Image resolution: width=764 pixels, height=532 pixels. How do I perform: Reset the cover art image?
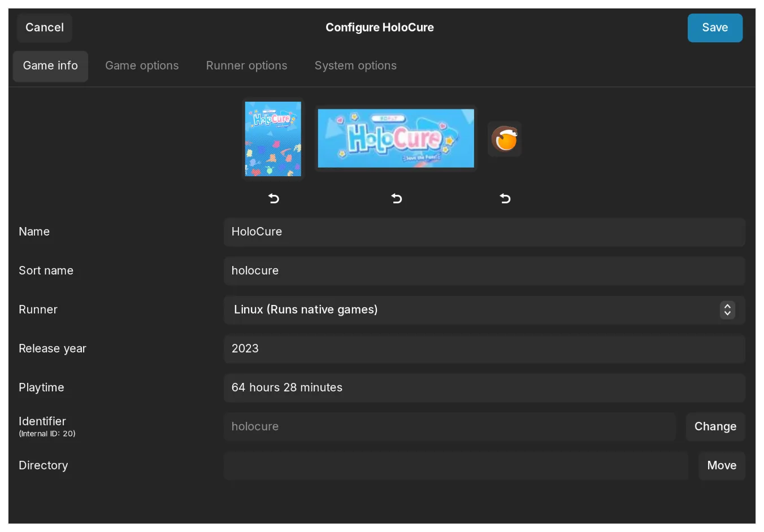click(x=274, y=198)
